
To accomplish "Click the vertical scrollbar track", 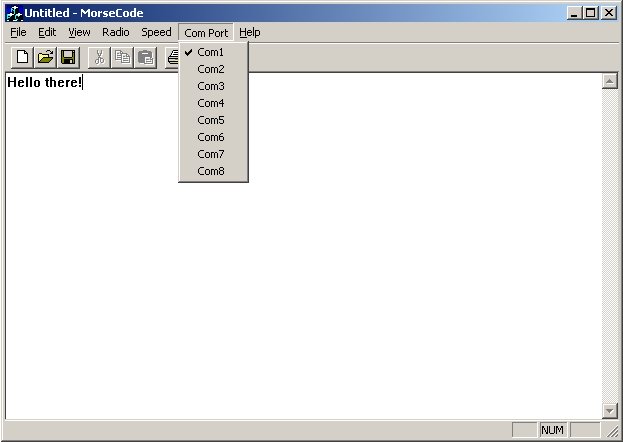I will 609,246.
